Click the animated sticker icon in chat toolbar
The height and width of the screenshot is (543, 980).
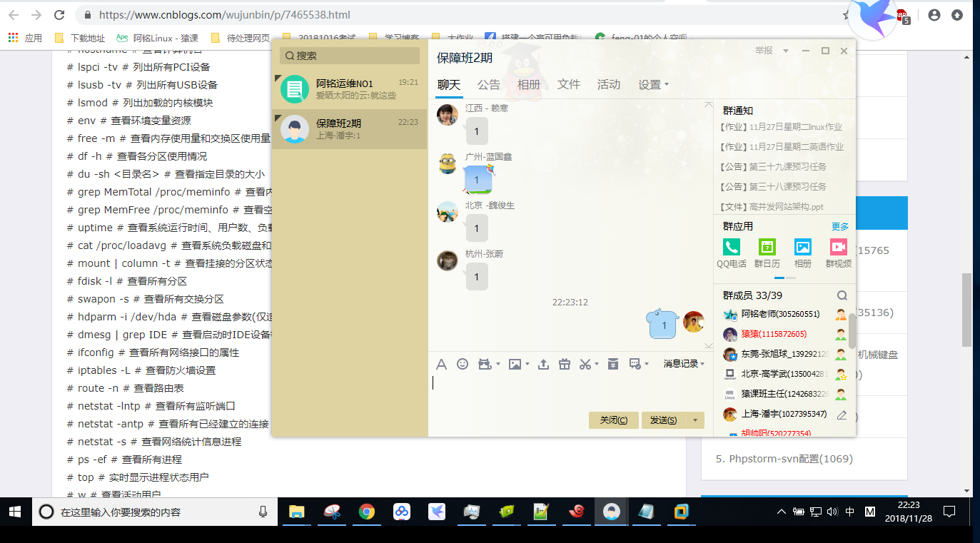485,364
